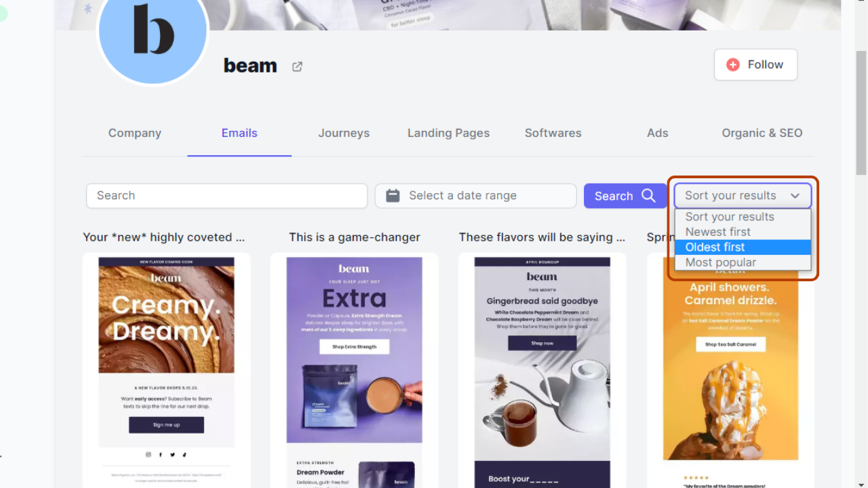The image size is (868, 488).
Task: Click into the Search text field
Action: [226, 196]
